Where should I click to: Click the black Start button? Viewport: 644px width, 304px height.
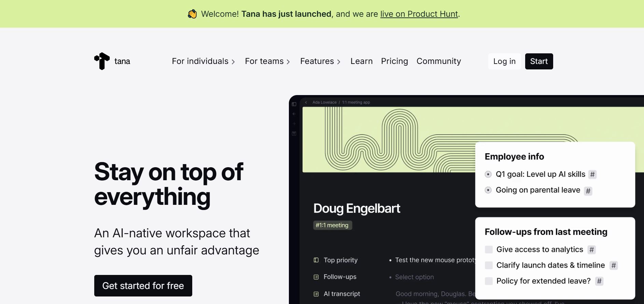coord(539,61)
